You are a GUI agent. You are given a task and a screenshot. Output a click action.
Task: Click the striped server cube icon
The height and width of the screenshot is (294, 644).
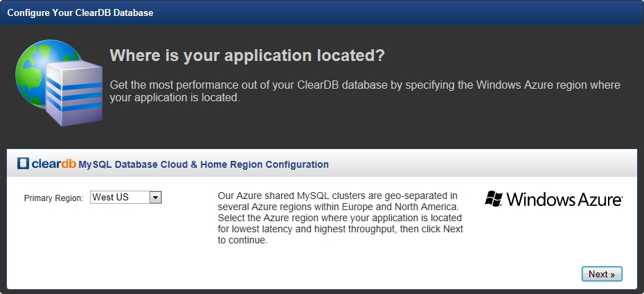[74, 92]
